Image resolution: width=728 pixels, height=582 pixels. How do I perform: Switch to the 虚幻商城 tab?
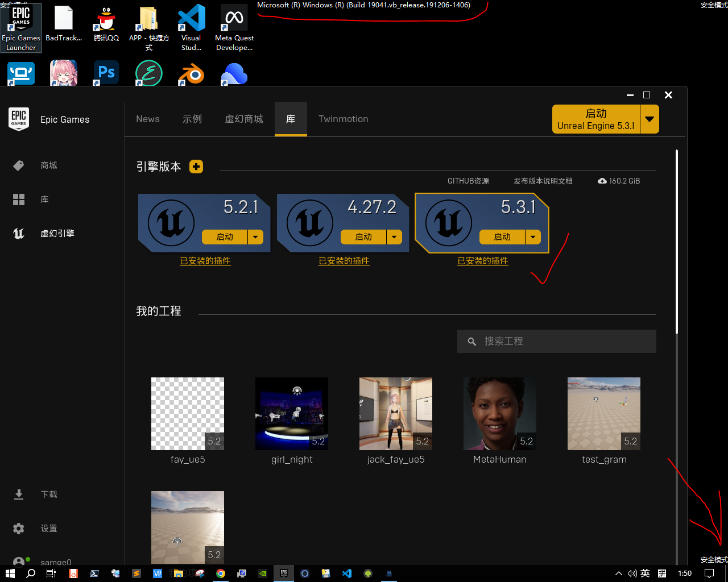coord(244,119)
